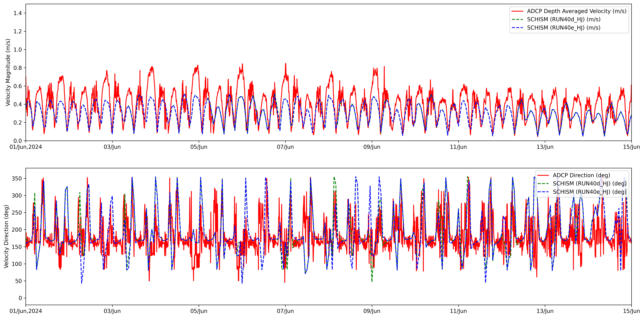Click the SCHISM (RUN40e_HJ) (deg) legend label
Screen dimensions: 644x318
(590, 192)
